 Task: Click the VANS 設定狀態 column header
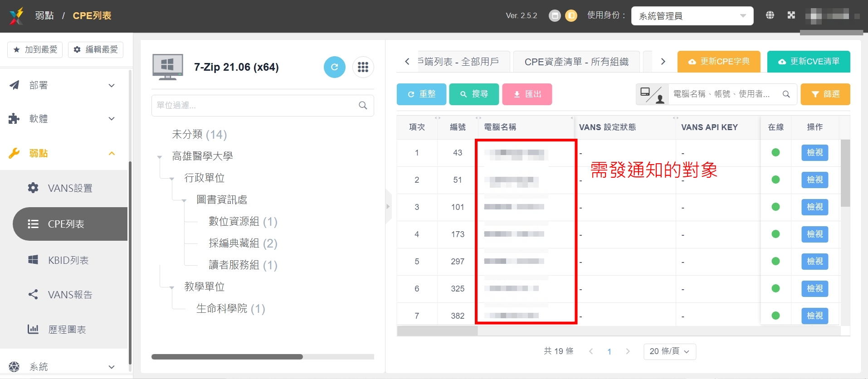click(x=607, y=127)
